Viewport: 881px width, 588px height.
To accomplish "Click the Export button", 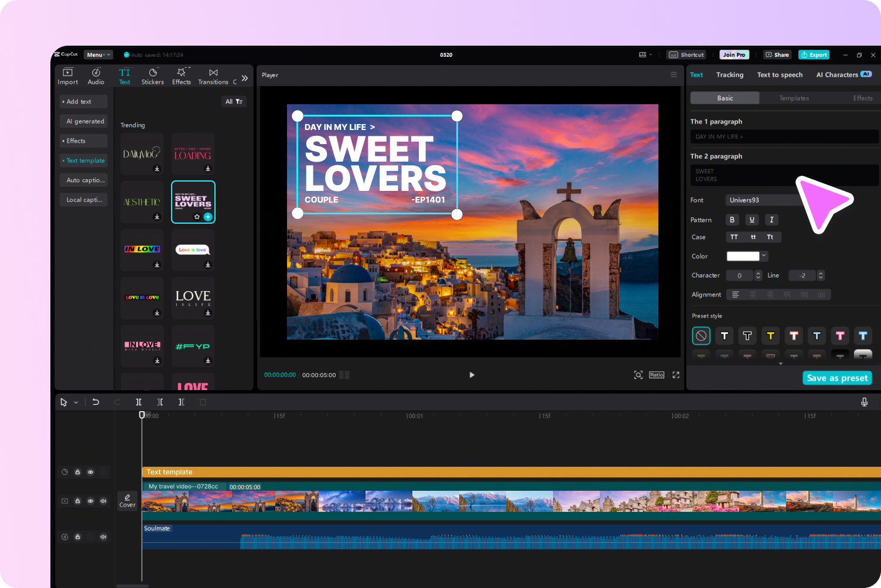I will [x=814, y=54].
